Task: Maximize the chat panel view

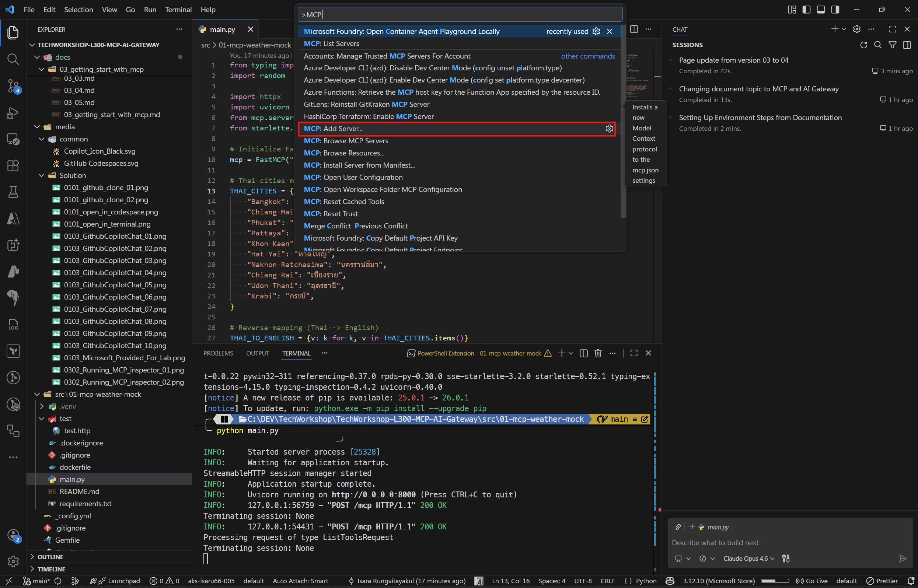Action: (893, 29)
